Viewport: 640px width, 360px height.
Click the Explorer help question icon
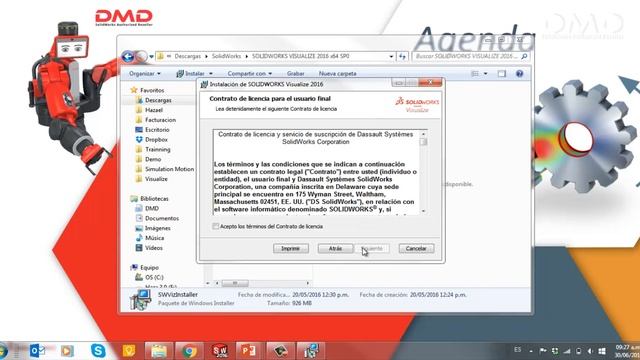(x=519, y=73)
